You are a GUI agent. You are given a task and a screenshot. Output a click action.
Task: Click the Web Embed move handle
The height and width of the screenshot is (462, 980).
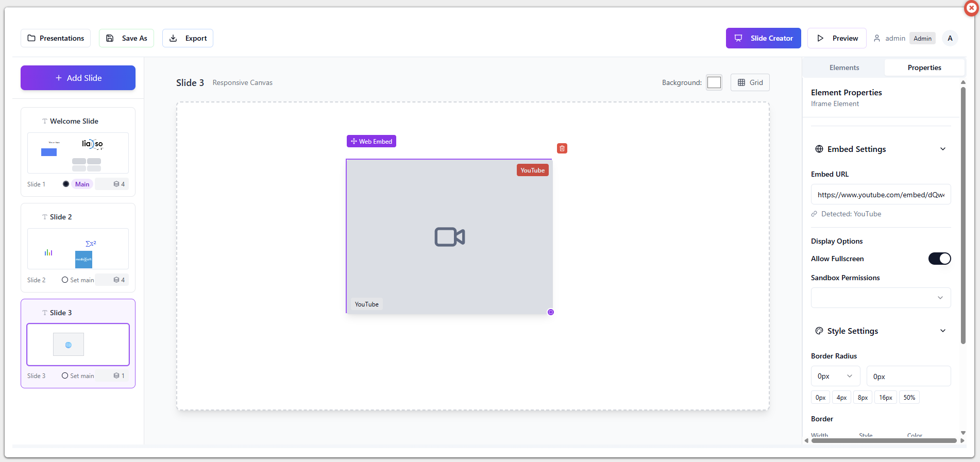point(371,141)
